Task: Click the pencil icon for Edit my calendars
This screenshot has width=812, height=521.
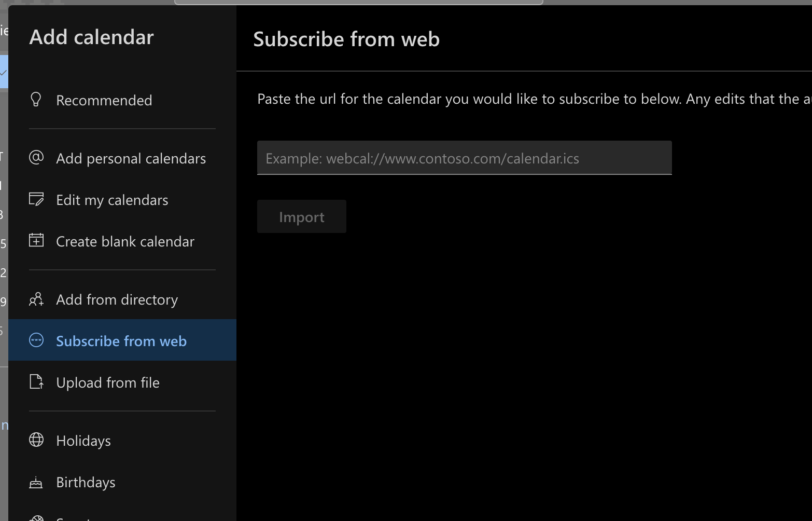Action: coord(36,199)
